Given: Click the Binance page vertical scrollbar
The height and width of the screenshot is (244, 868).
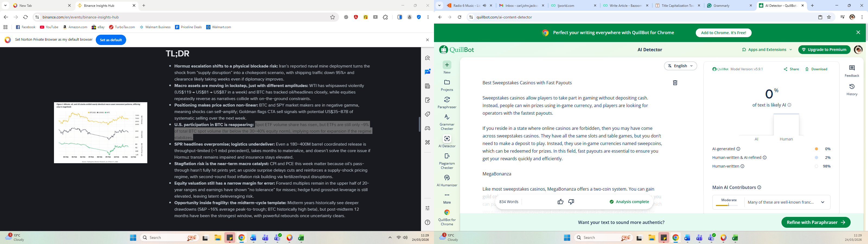Looking at the screenshot, I should [x=419, y=125].
